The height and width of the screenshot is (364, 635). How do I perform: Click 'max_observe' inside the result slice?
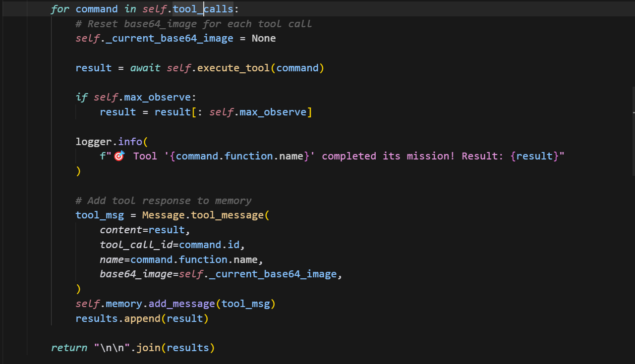(x=273, y=112)
